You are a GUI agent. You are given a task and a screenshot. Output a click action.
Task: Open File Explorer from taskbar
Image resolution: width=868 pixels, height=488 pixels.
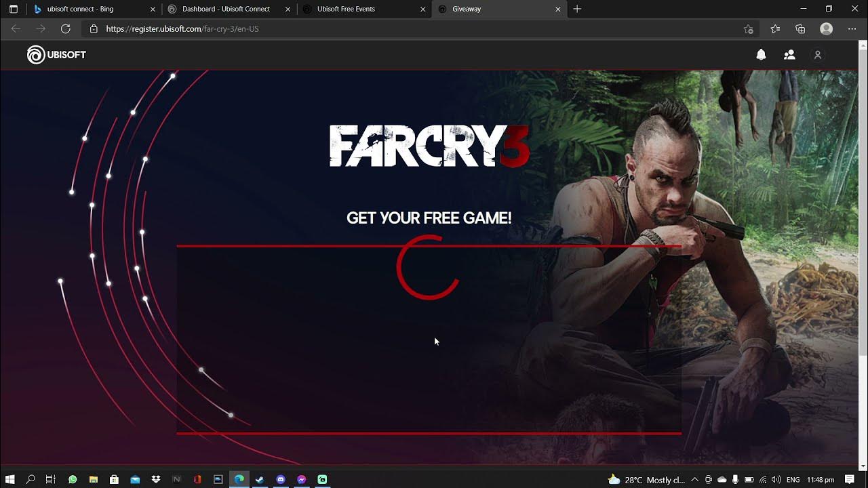tap(94, 479)
